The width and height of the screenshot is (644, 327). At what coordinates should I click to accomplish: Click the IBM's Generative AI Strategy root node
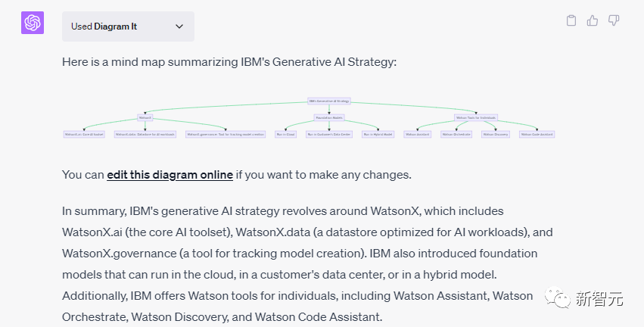coord(329,101)
